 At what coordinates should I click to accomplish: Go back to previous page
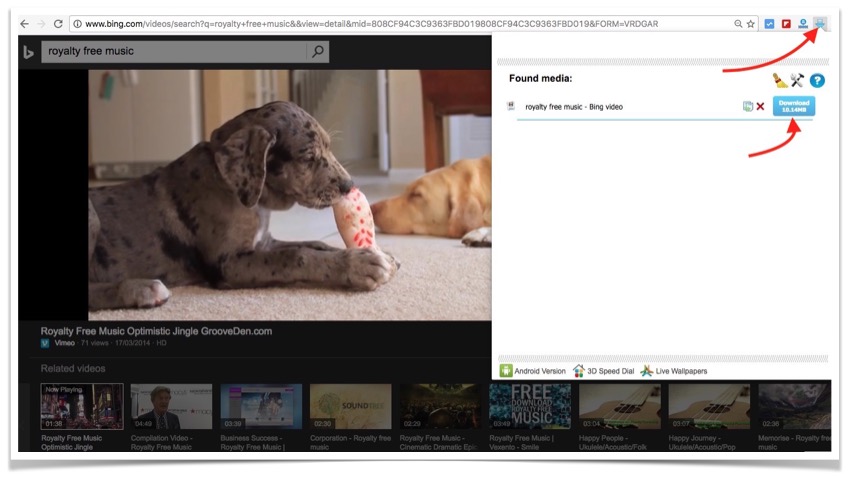click(x=24, y=23)
